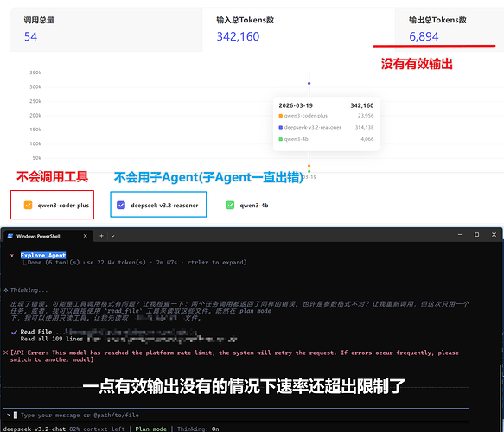Image resolution: width=504 pixels, height=432 pixels.
Task: Click the Read File checkmark entry
Action: 14,332
